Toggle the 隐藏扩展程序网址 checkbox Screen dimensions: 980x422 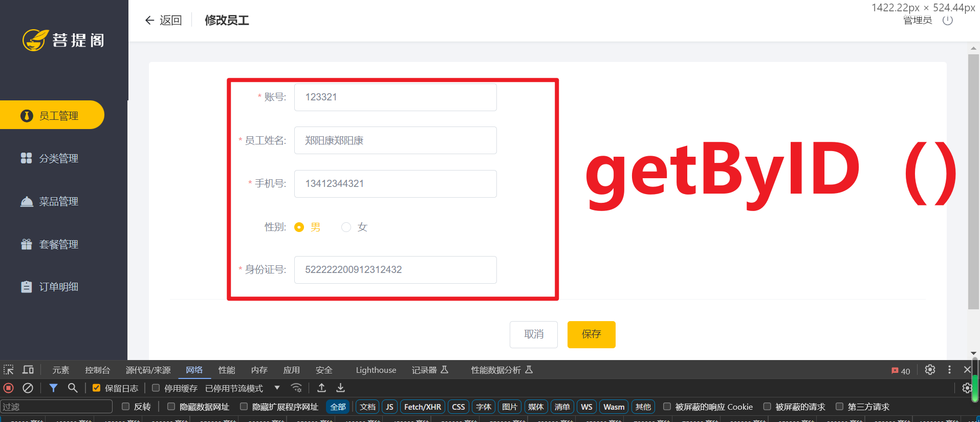pos(244,407)
